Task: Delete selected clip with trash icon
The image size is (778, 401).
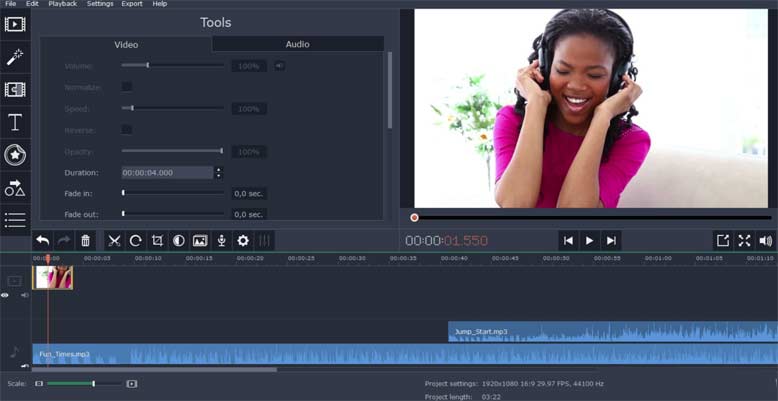Action: pyautogui.click(x=86, y=241)
